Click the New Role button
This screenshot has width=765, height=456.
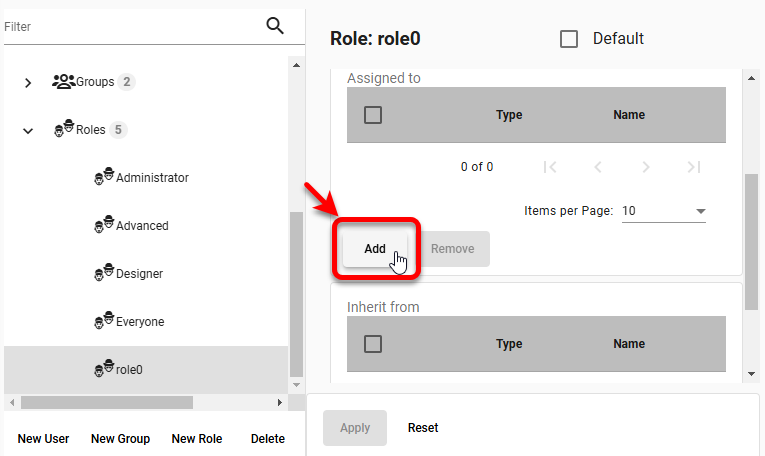tap(197, 438)
